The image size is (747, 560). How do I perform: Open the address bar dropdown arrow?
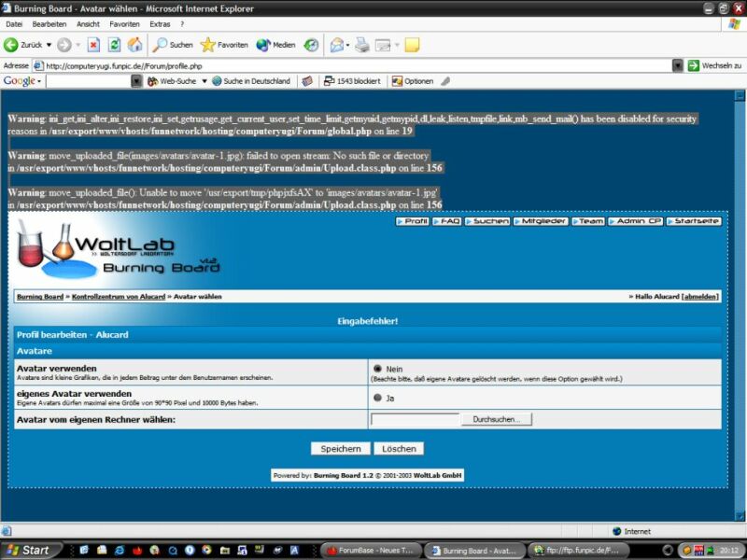678,65
